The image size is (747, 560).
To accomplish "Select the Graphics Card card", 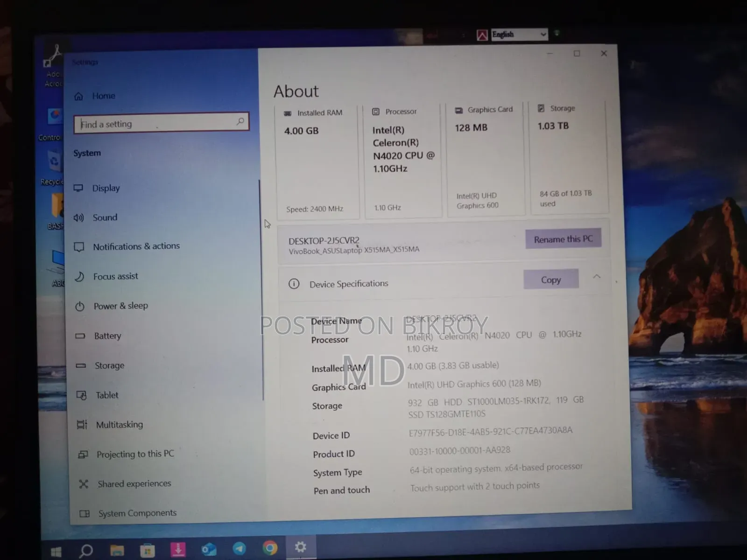I will click(x=486, y=159).
